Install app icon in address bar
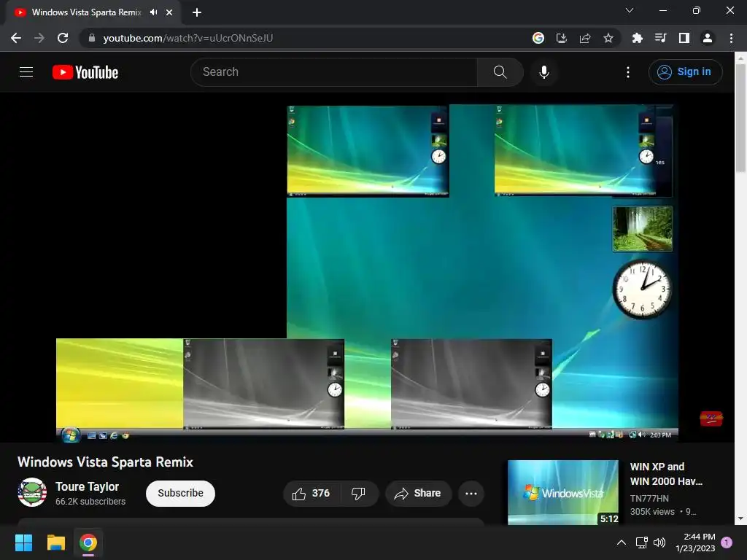Image resolution: width=747 pixels, height=560 pixels. [562, 38]
